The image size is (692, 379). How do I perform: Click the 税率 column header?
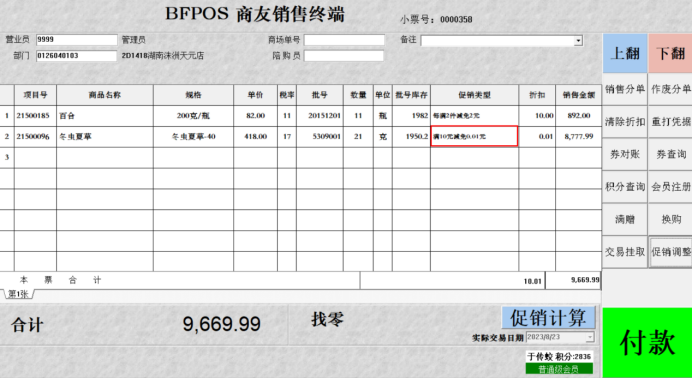click(x=287, y=95)
